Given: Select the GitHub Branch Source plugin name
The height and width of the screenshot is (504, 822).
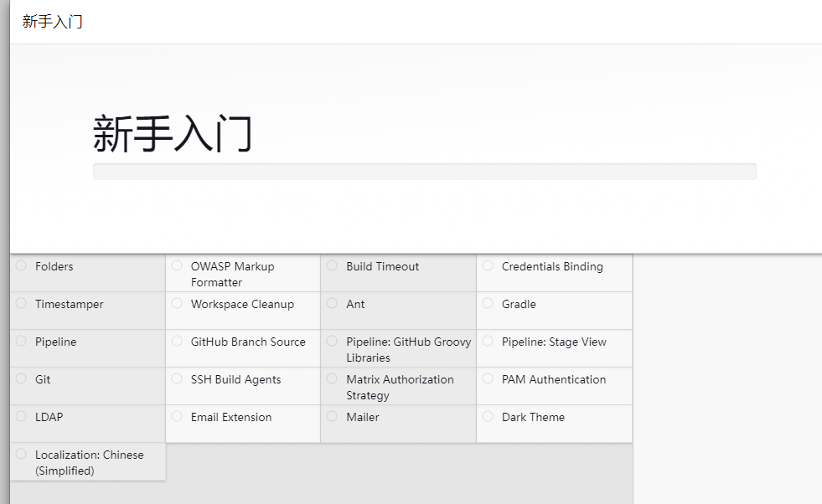Looking at the screenshot, I should (x=248, y=342).
